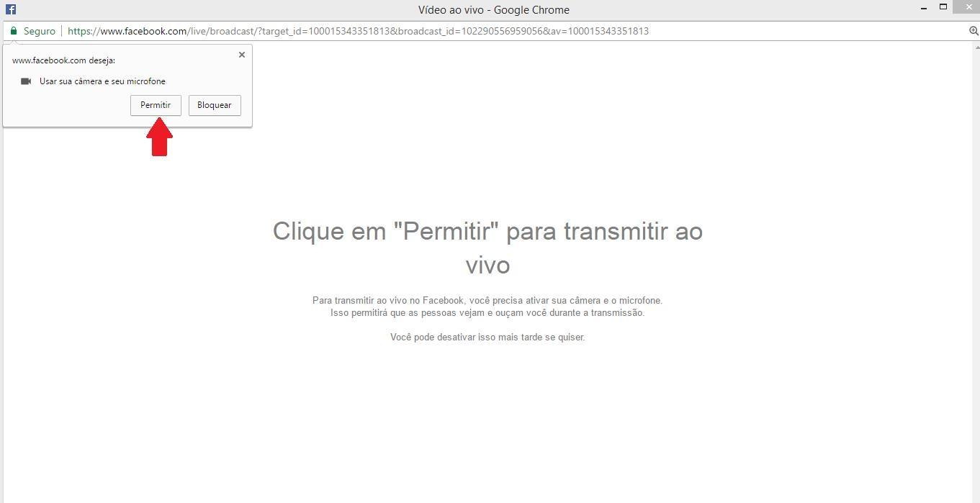Click the 'Isso permitirá que as pessoas' line
Screen dimensions: 980x503
click(487, 312)
